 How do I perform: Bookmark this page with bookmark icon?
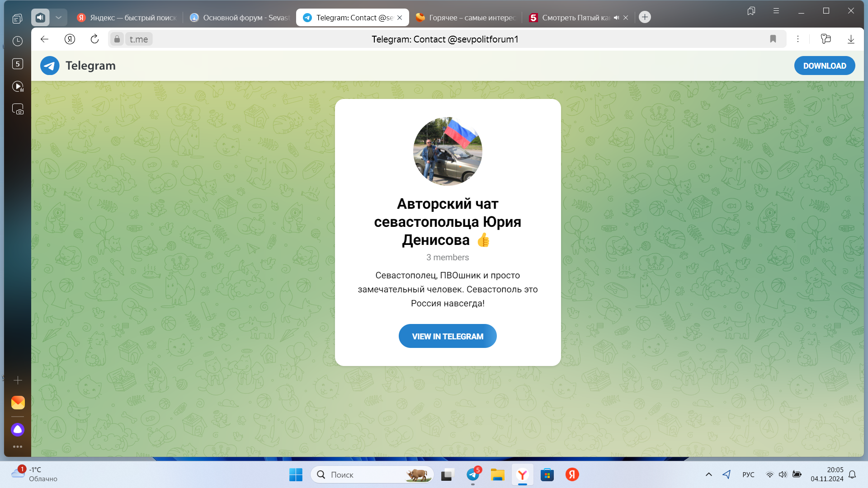pos(773,39)
